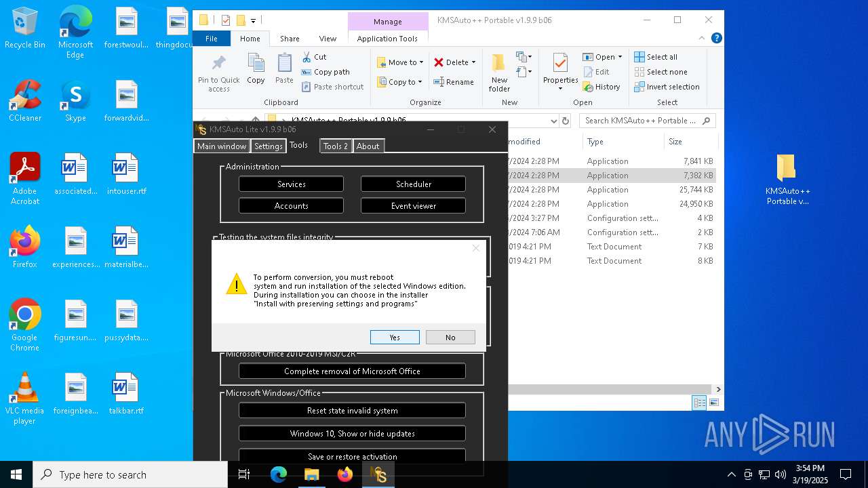Viewport: 868px width, 488px height.
Task: Sort by Type column header
Action: (x=623, y=142)
